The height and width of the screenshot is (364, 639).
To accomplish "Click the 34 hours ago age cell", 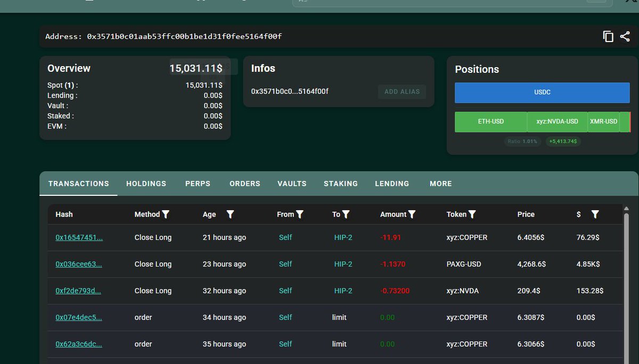I will 224,317.
